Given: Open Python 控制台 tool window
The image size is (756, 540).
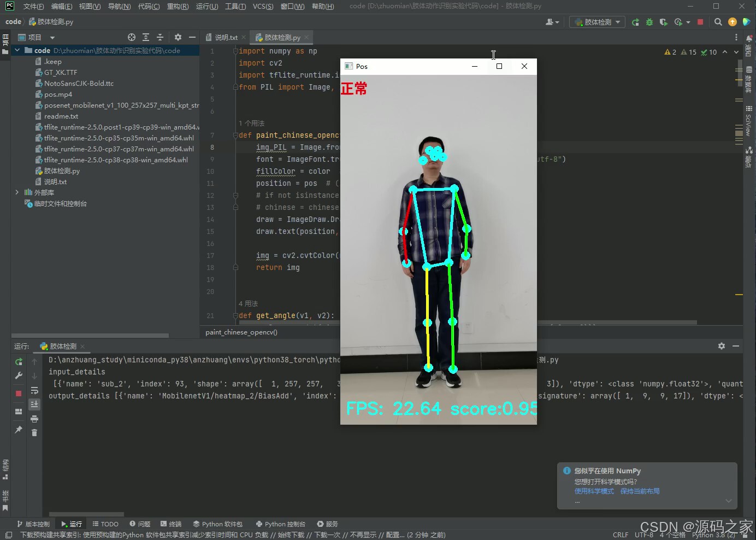Looking at the screenshot, I should (281, 524).
